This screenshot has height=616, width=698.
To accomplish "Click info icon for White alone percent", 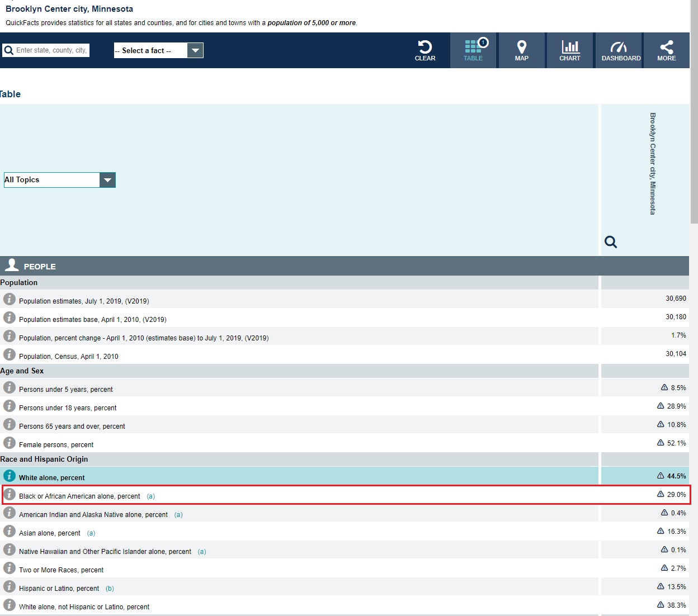I will pyautogui.click(x=10, y=476).
